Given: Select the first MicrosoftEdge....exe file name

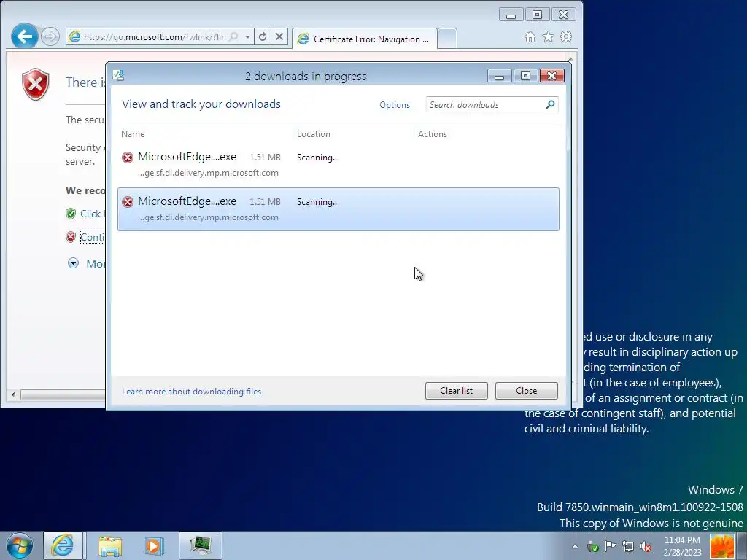Looking at the screenshot, I should (187, 157).
